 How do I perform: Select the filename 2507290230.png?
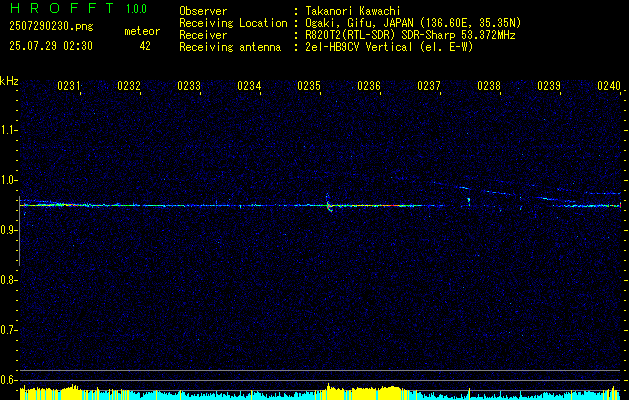[x=51, y=27]
